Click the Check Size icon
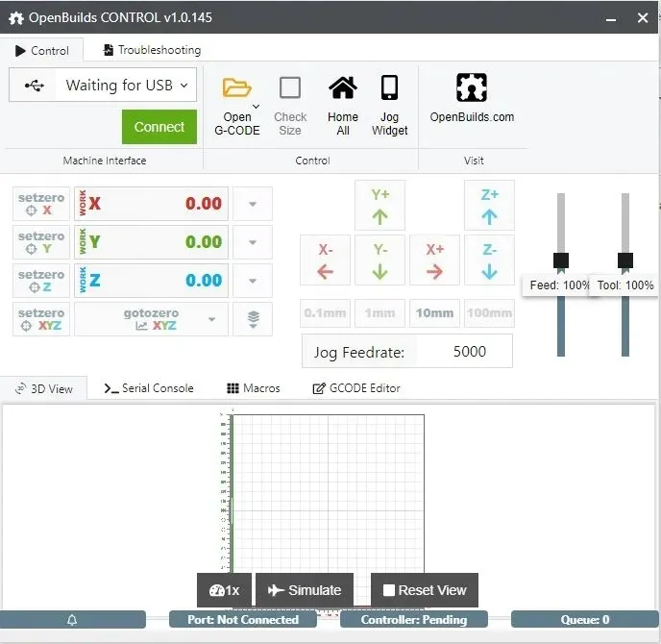The image size is (661, 644). click(290, 87)
